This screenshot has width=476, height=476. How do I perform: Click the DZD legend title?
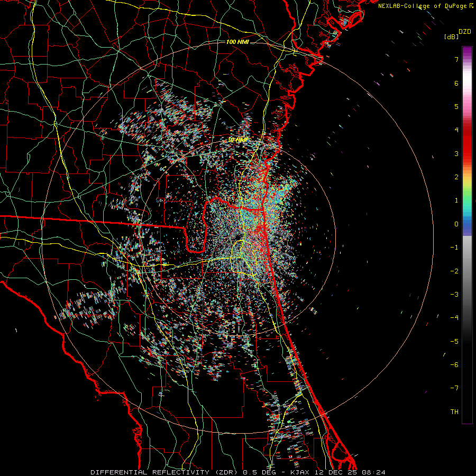pos(465,32)
